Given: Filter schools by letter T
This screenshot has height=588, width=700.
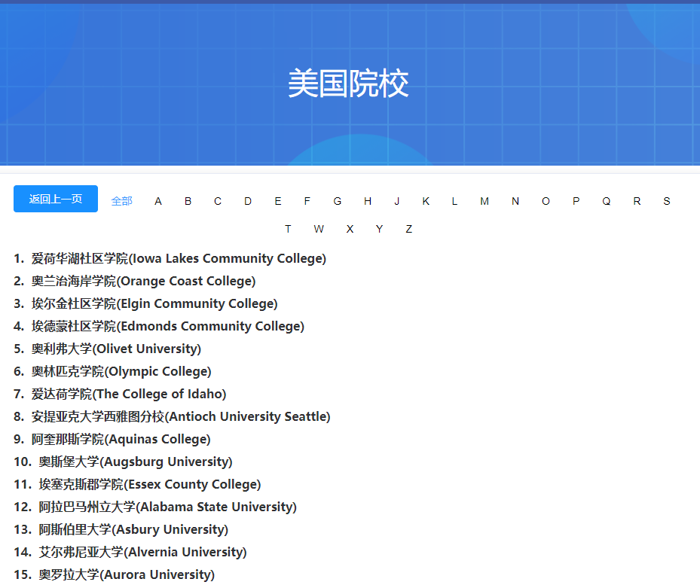Looking at the screenshot, I should click(288, 229).
